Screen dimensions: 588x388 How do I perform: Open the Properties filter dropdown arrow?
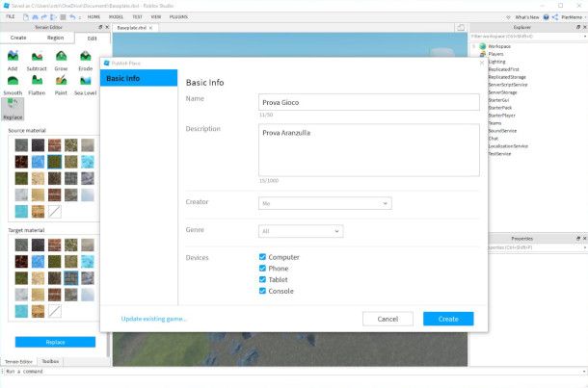point(585,247)
